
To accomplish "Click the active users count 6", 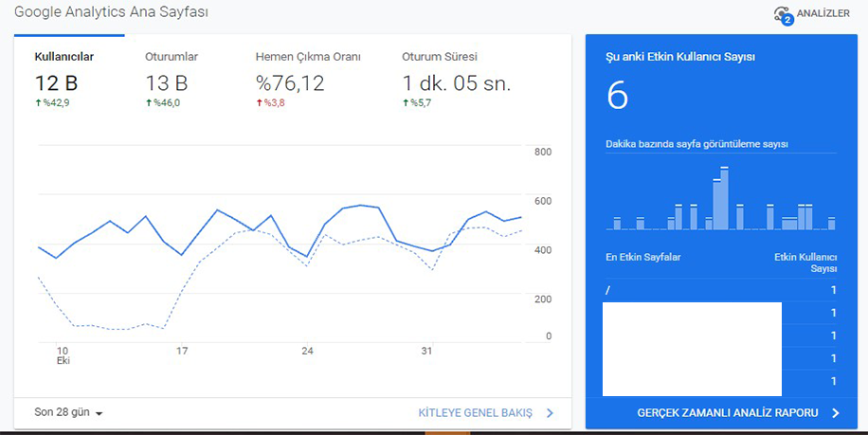I will 617,96.
